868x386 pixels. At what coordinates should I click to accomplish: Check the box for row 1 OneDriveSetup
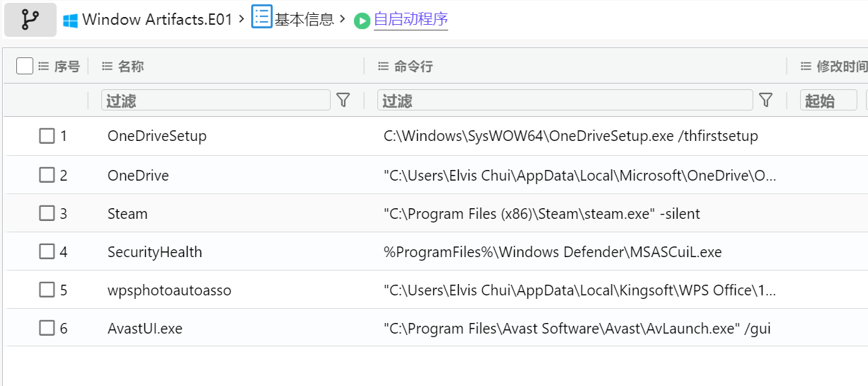[47, 136]
